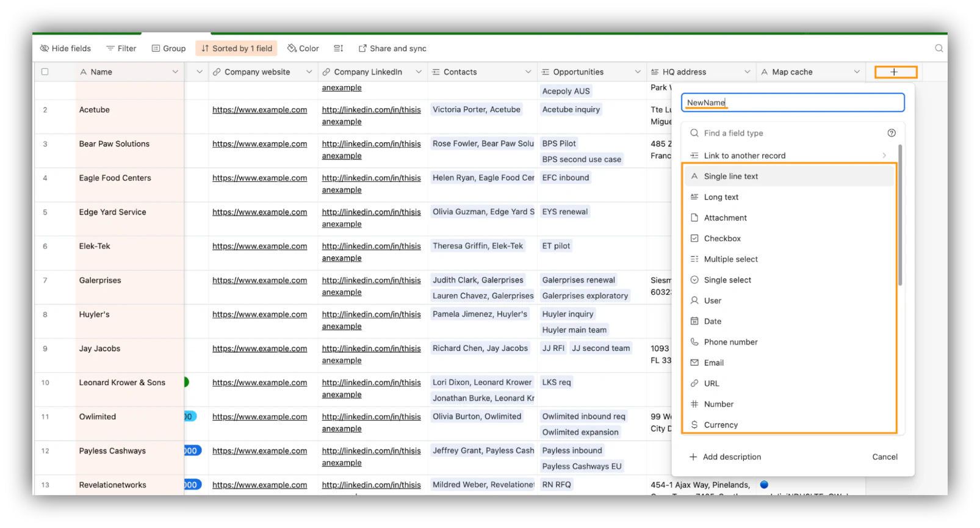The image size is (980, 528).
Task: Open the Filter options
Action: (121, 48)
